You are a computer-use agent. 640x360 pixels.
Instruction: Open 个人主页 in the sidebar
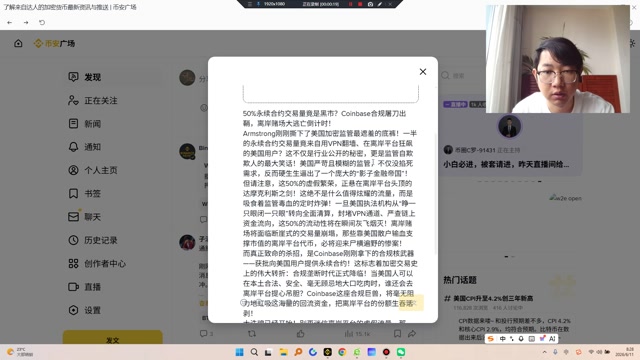pyautogui.click(x=114, y=170)
